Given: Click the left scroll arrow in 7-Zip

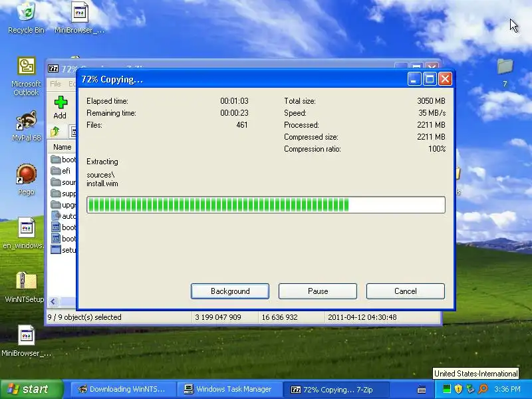Looking at the screenshot, I should tap(53, 301).
